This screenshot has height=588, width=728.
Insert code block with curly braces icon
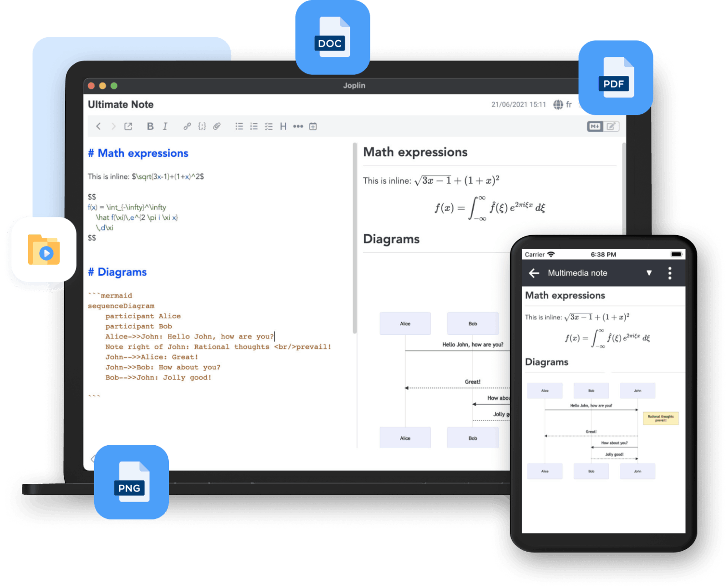pos(202,126)
